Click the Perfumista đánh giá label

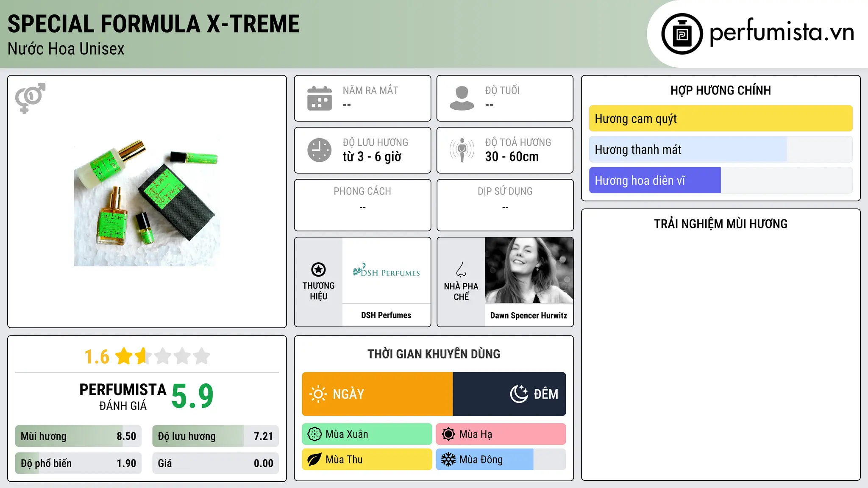123,396
